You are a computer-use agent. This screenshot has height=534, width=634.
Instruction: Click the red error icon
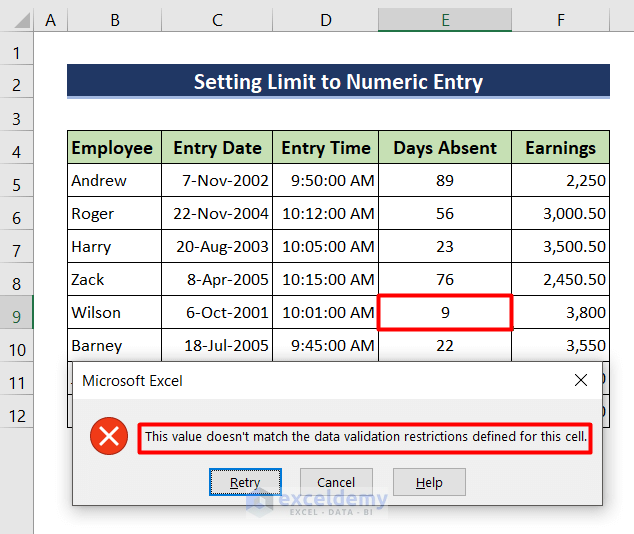click(108, 437)
